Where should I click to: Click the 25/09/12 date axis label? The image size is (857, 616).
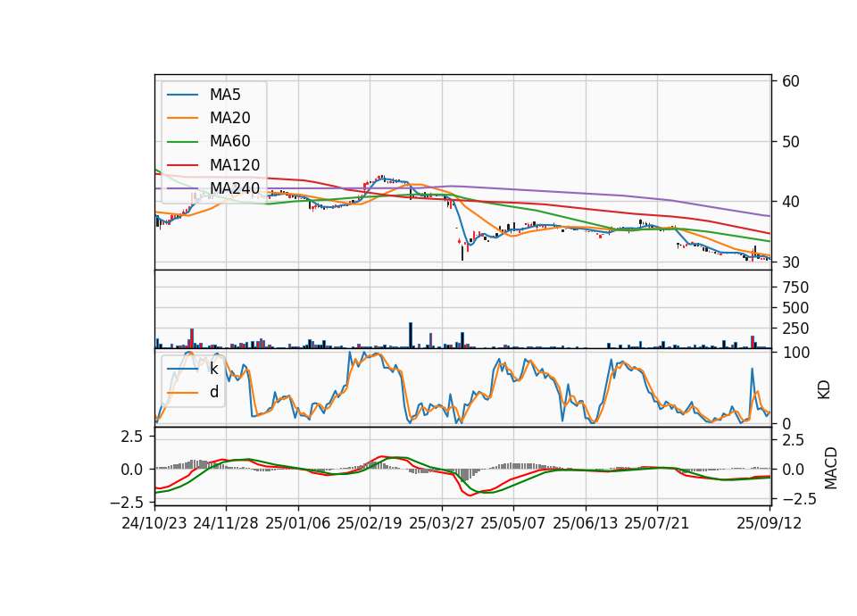tap(770, 523)
